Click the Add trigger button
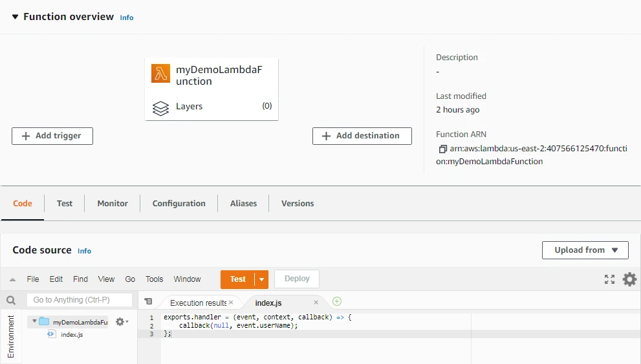Image resolution: width=641 pixels, height=364 pixels. click(52, 136)
